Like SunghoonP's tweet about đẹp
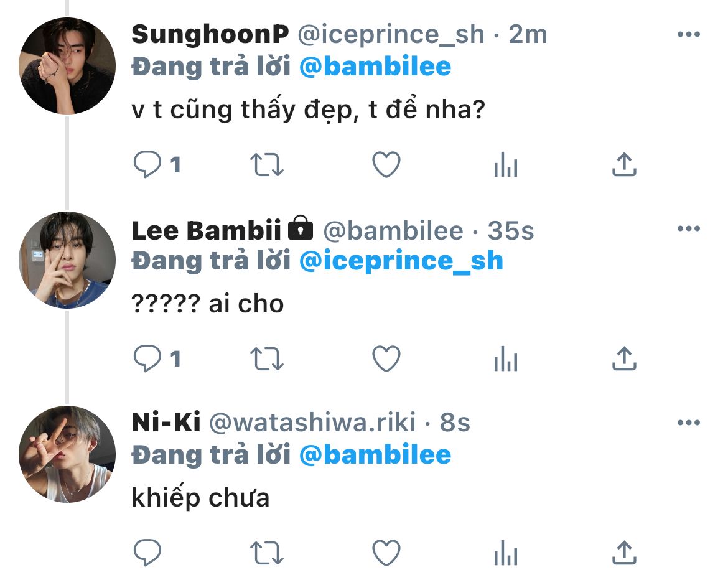Viewport: 728px width, 580px height. click(386, 165)
